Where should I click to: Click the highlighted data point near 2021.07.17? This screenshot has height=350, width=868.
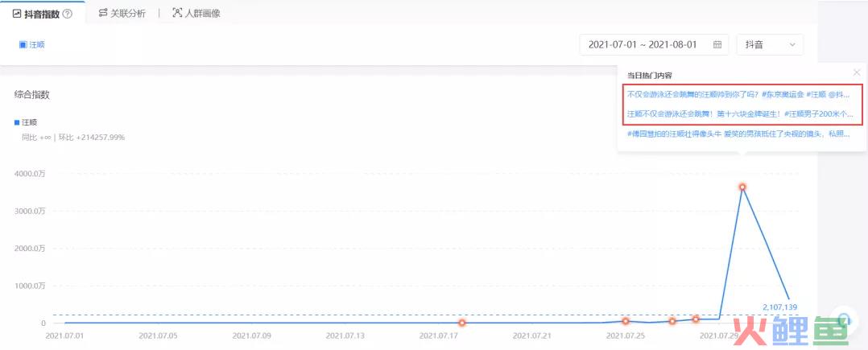pos(462,323)
